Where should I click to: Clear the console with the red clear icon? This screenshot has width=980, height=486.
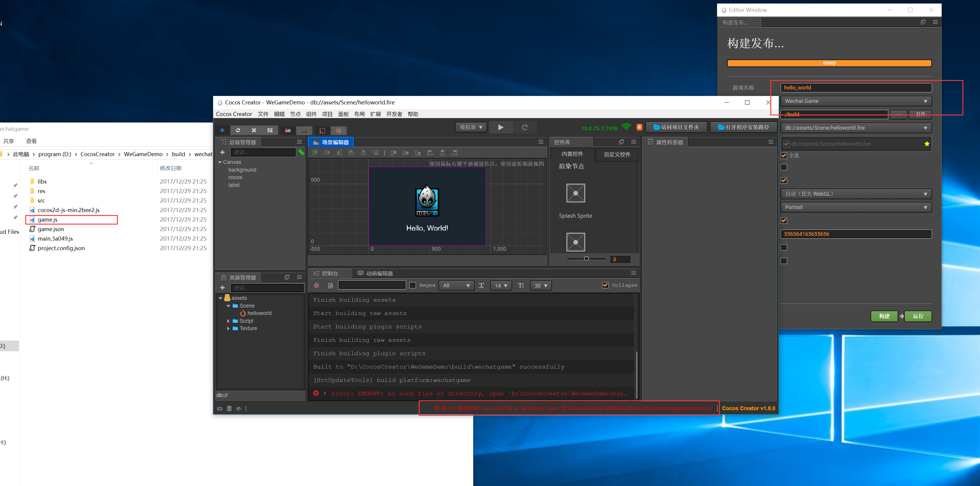tap(316, 286)
